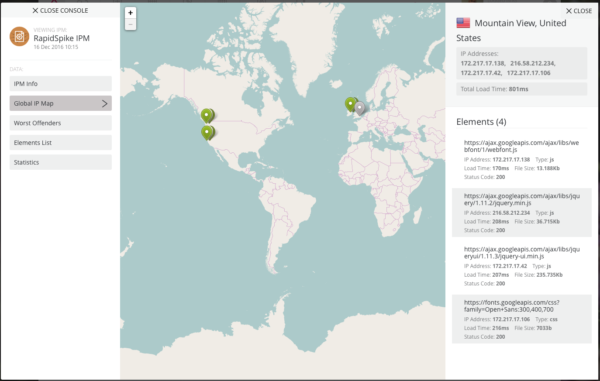The width and height of the screenshot is (600, 381).
Task: Open the webfont.js element URL
Action: (x=521, y=146)
